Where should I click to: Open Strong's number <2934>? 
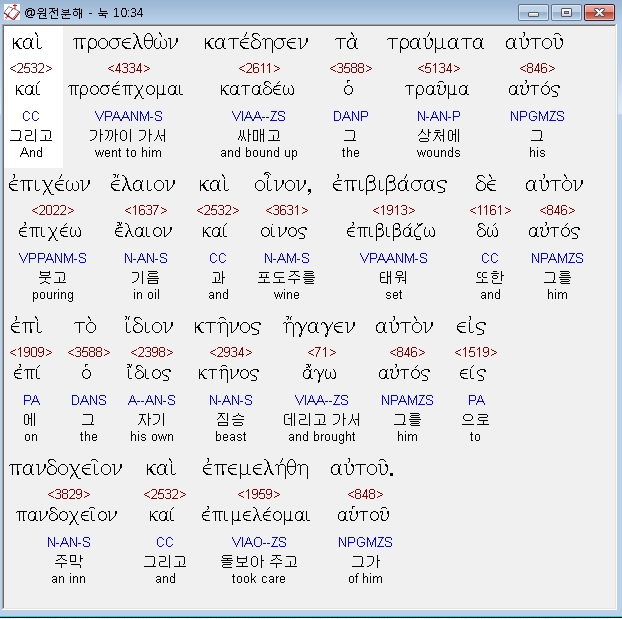[231, 352]
